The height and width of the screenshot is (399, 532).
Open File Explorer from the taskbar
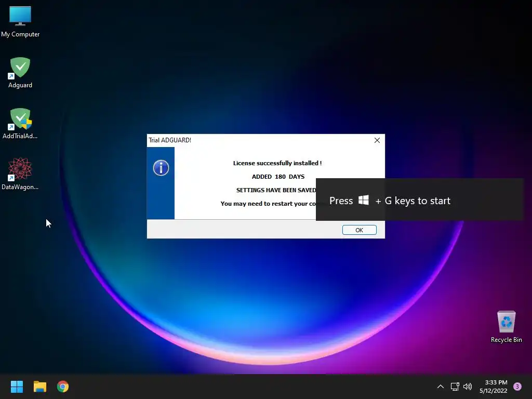coord(39,387)
